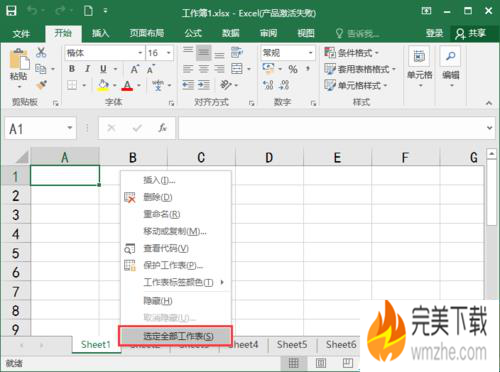Apply cell borders icon
500x372 pixels.
point(72,86)
